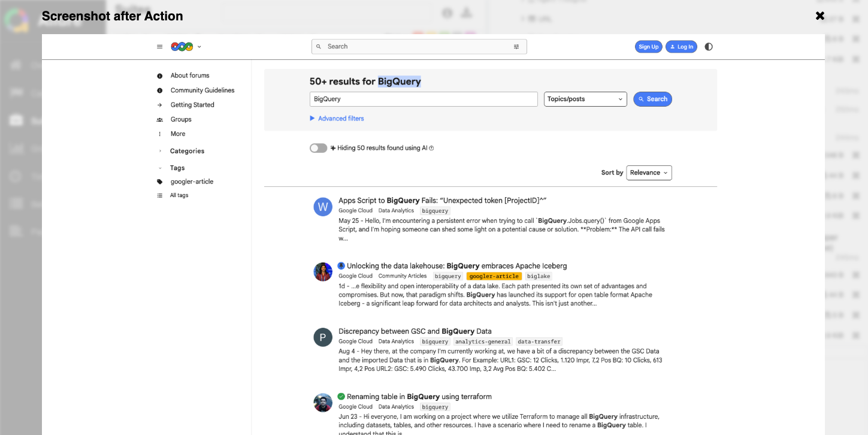Click the blue Search button
Viewport: 868px width, 435px height.
pyautogui.click(x=652, y=99)
